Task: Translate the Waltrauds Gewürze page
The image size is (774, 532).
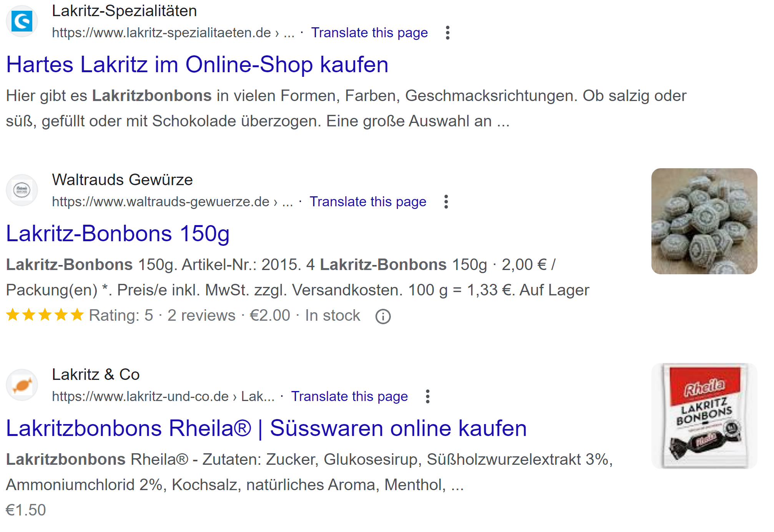Action: (x=368, y=201)
